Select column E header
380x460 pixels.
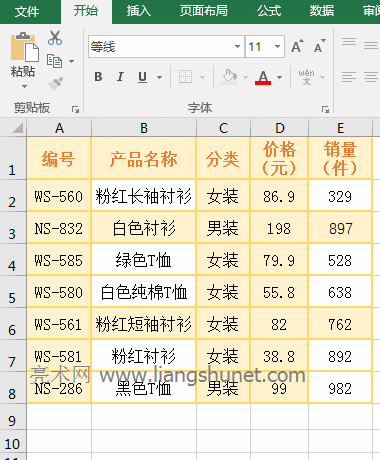[340, 128]
